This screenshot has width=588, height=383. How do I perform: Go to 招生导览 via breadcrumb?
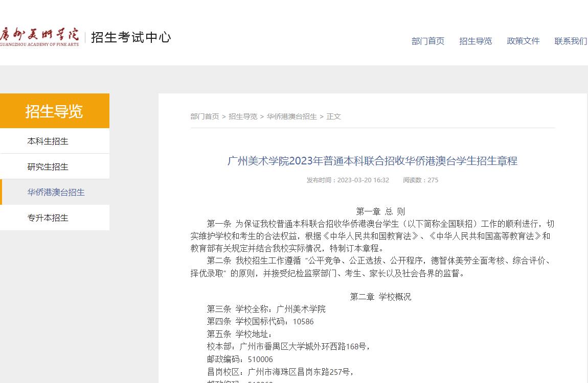pos(243,116)
